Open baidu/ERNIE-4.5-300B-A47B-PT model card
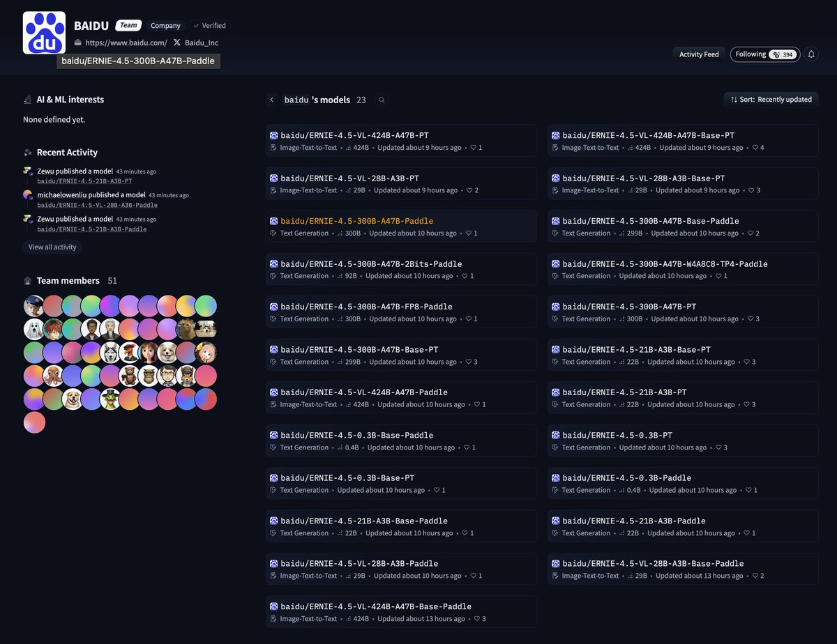837x644 pixels. point(683,312)
